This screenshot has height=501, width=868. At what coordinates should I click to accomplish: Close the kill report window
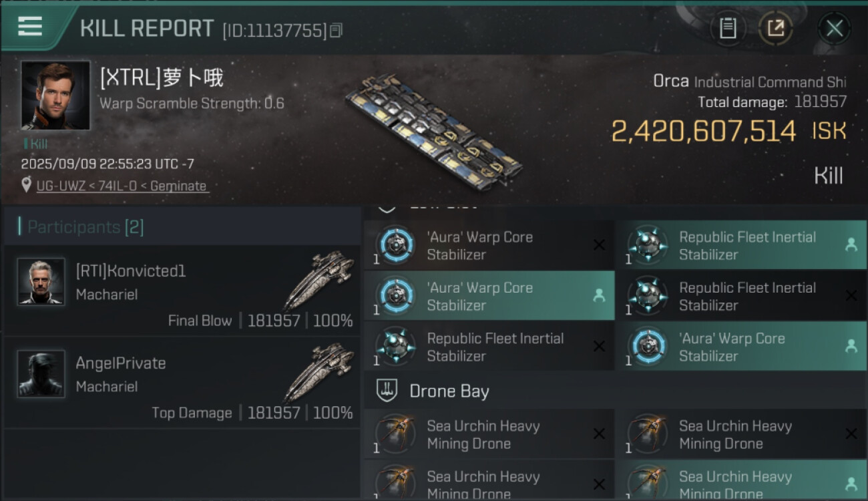[x=834, y=28]
